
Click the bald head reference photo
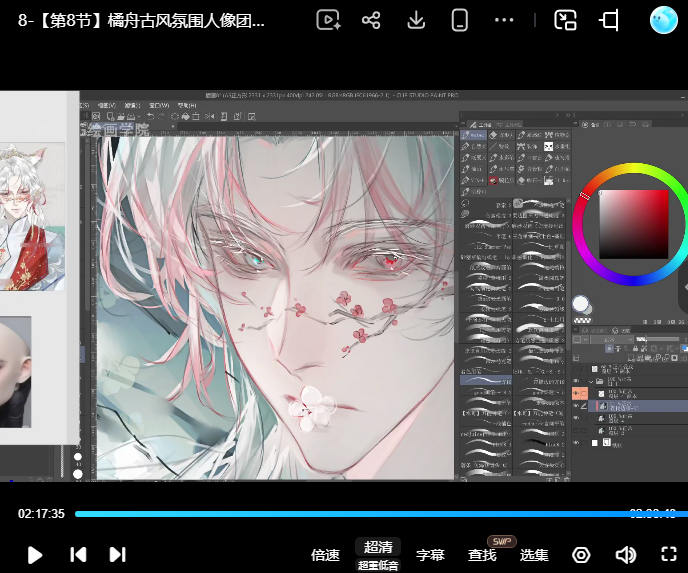click(x=15, y=372)
